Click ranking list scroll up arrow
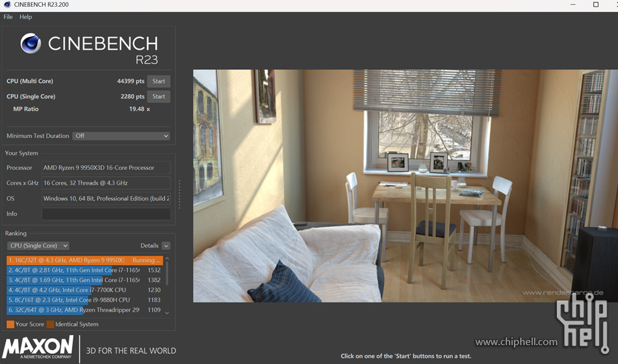Screen dimensions: 618x364 click(167, 259)
